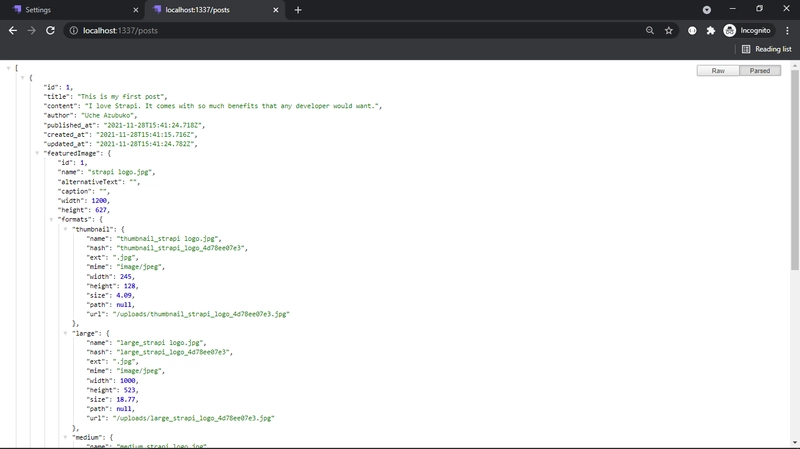Click the vertical scrollbar thumb

click(x=795, y=170)
